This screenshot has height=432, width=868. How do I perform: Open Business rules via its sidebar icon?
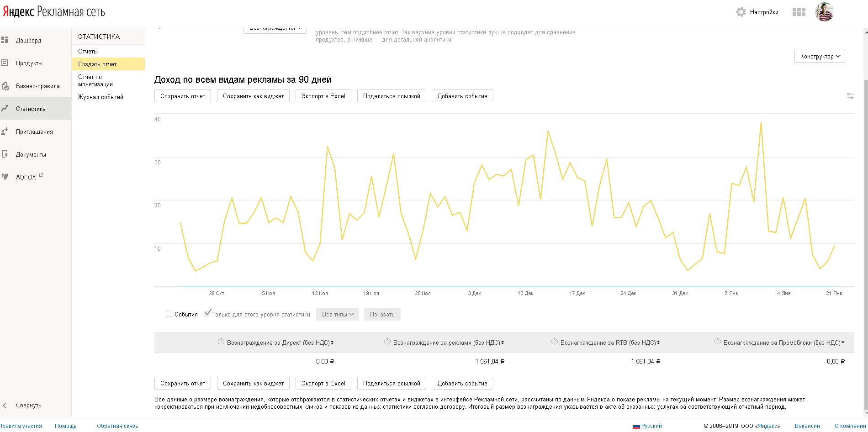pos(5,86)
